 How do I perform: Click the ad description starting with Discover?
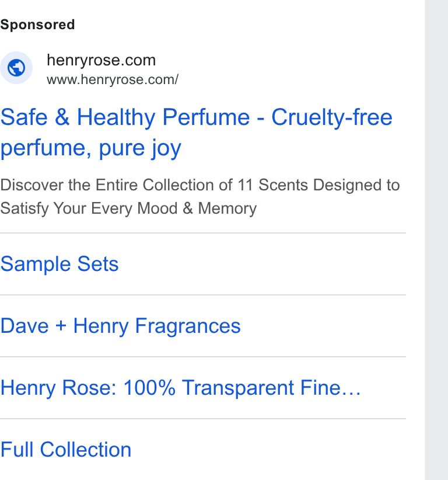pos(200,197)
